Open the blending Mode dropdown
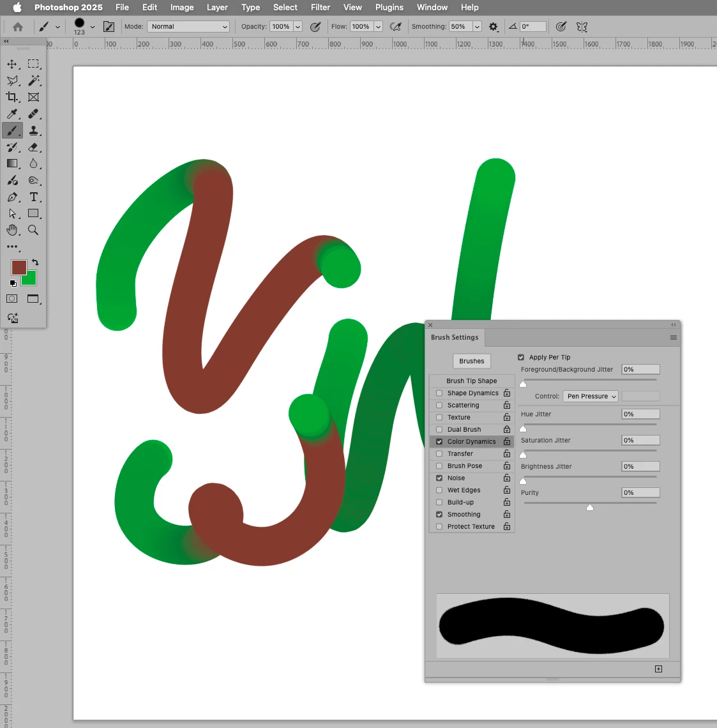 (x=188, y=26)
